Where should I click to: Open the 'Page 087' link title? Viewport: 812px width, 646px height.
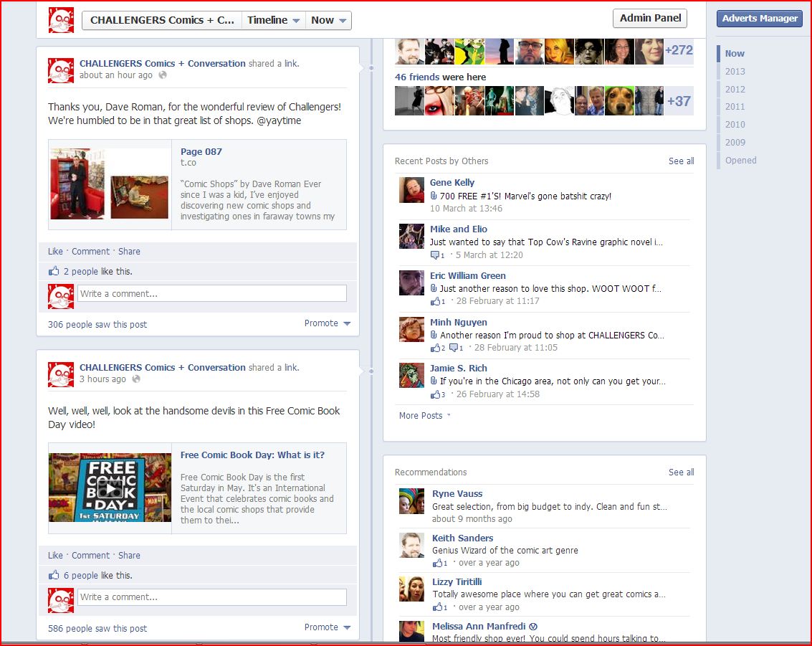[201, 152]
